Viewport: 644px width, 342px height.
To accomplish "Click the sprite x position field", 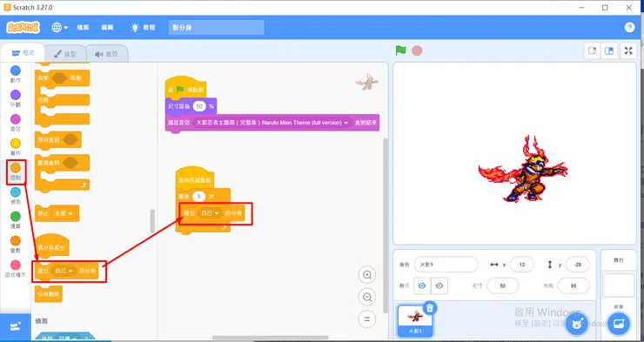I will [522, 265].
